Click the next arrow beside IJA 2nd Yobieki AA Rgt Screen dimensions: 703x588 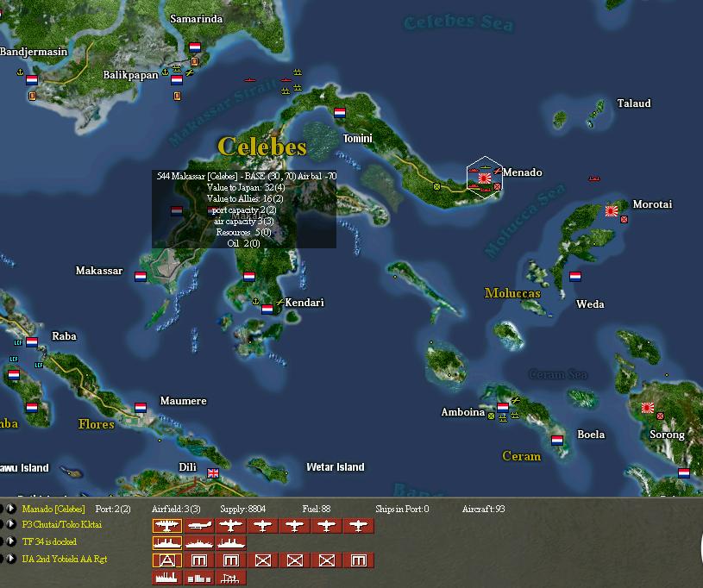11,559
